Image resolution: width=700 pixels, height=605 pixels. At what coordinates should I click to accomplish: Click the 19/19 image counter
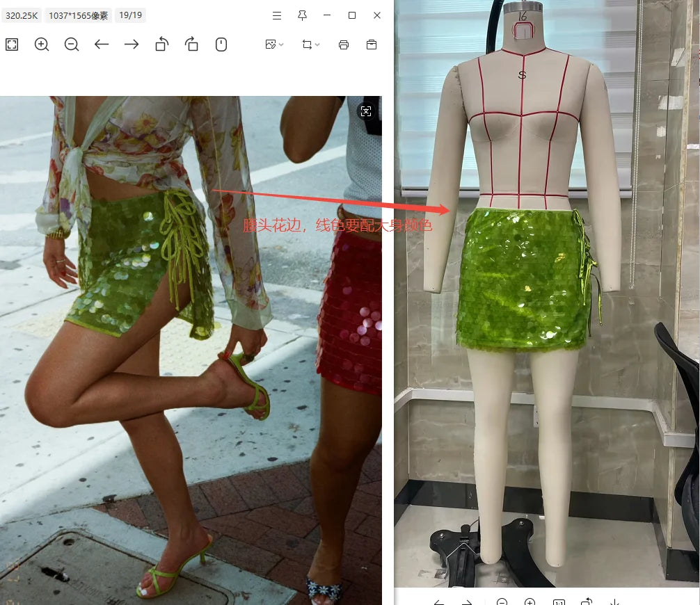pos(130,15)
